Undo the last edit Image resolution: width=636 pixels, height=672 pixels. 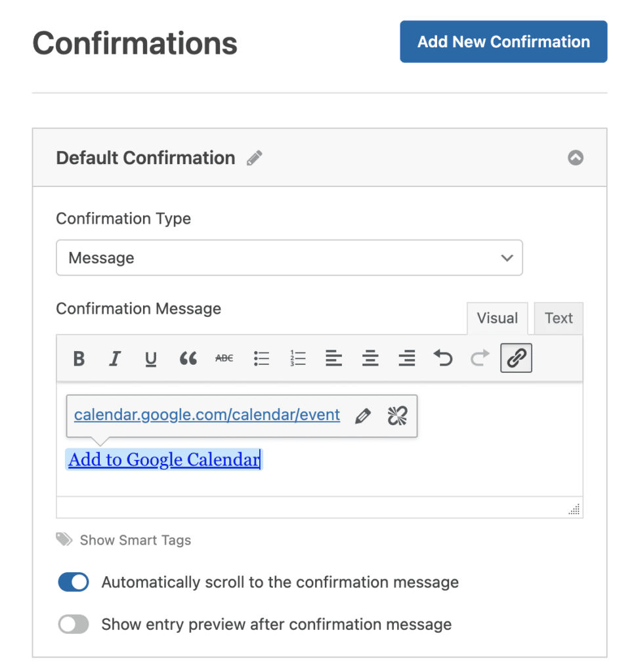[x=443, y=358]
